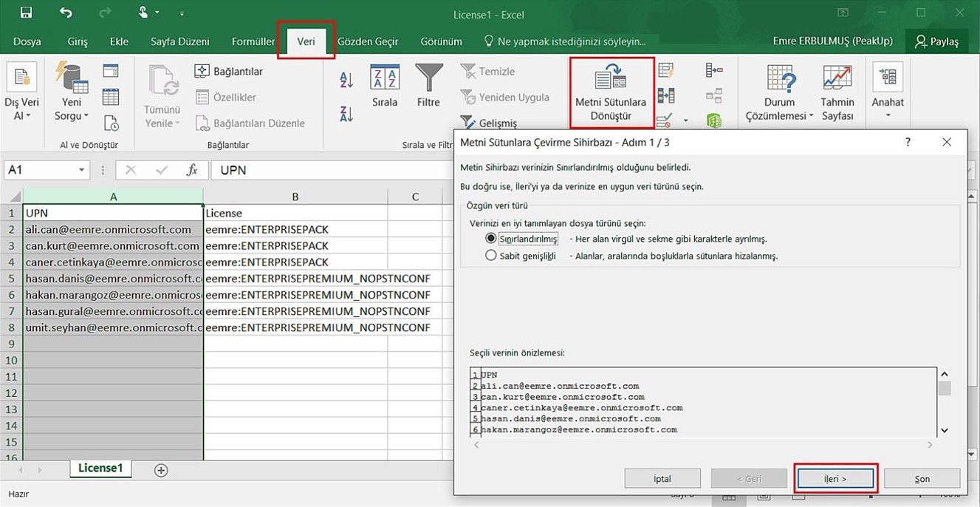Sort A to Z ascending icon
Image resolution: width=980 pixels, height=507 pixels.
[x=346, y=80]
